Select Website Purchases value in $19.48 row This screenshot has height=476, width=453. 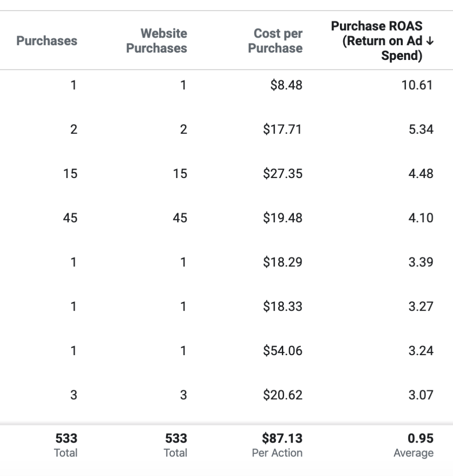pyautogui.click(x=180, y=218)
